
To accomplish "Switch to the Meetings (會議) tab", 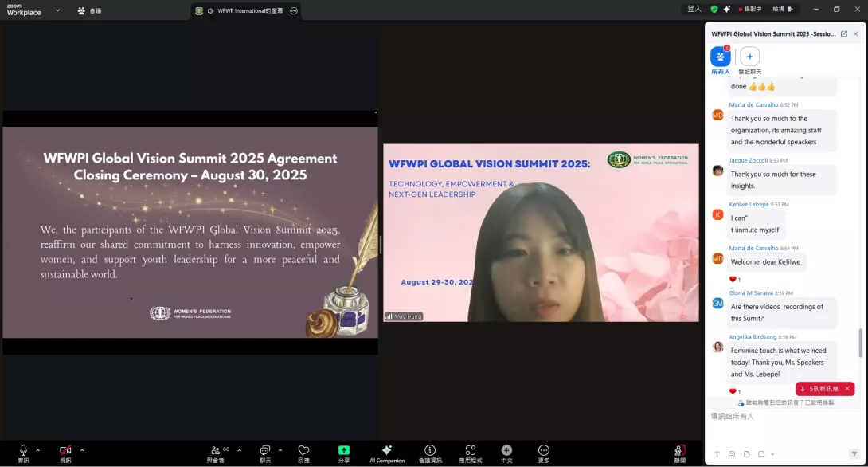I will [x=89, y=10].
